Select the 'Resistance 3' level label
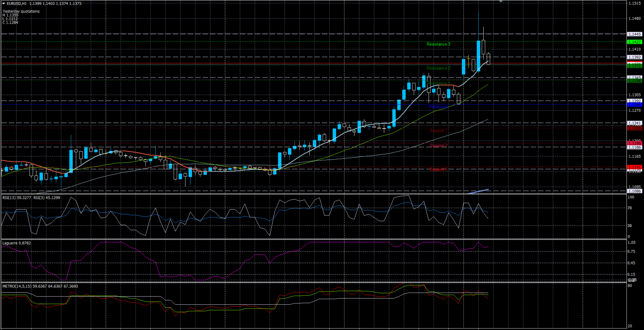The image size is (644, 330). tap(439, 44)
